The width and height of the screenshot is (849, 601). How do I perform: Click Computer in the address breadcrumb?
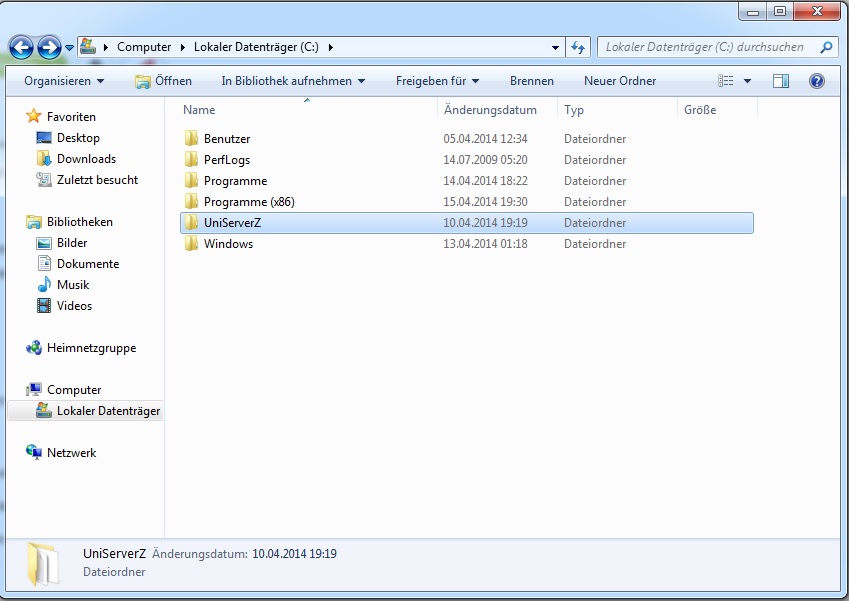tap(144, 47)
